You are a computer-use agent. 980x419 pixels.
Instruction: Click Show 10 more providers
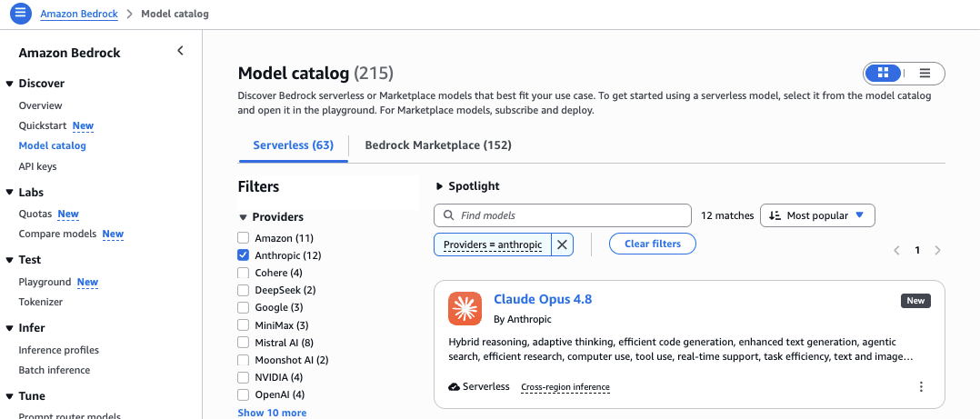[x=272, y=413]
